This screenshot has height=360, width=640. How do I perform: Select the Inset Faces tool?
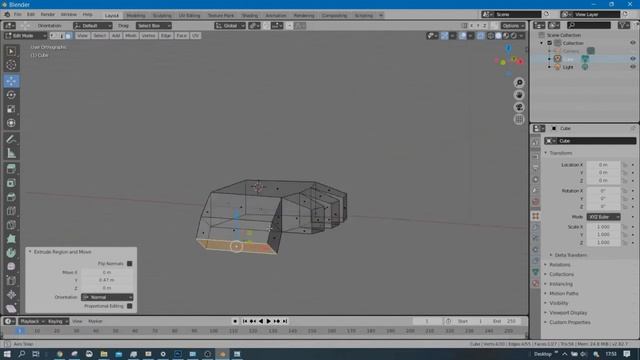11,183
